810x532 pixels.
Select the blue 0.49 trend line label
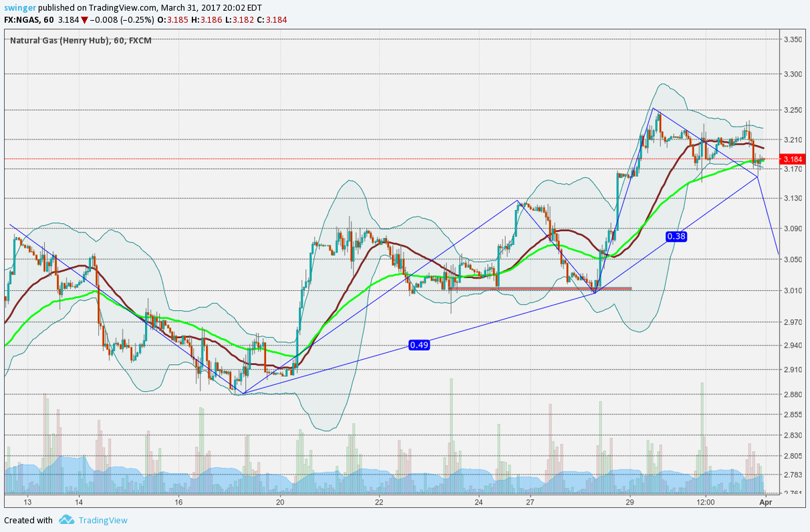point(419,345)
